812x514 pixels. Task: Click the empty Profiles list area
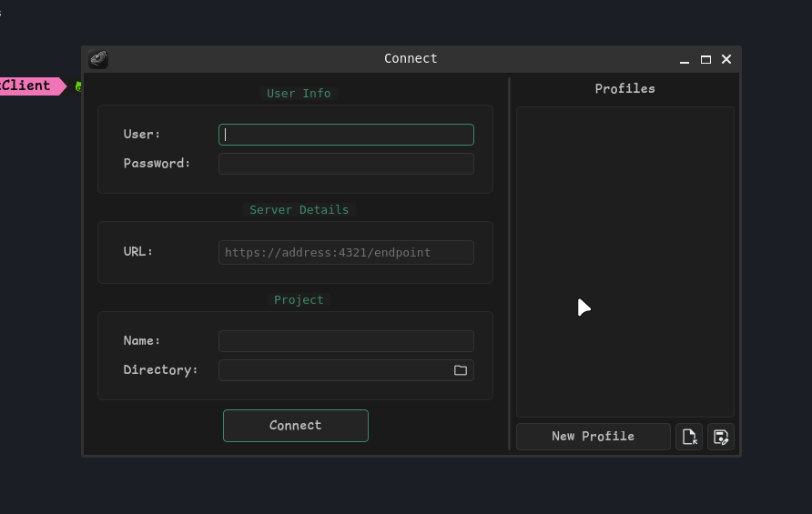pos(624,227)
